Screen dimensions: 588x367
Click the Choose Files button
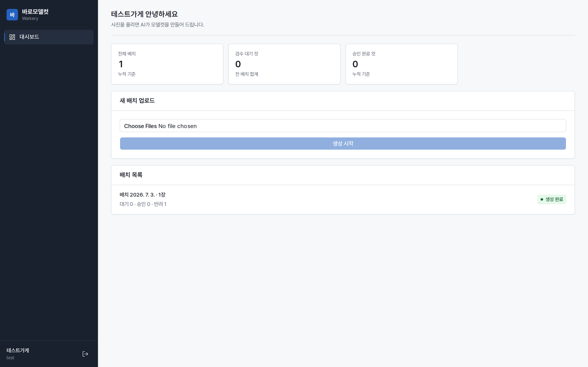[x=140, y=126]
